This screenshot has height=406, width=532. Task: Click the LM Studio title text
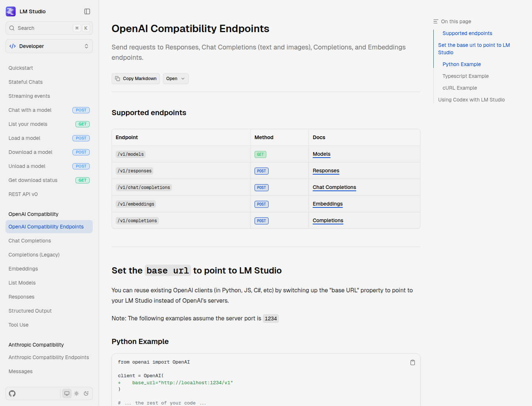33,11
